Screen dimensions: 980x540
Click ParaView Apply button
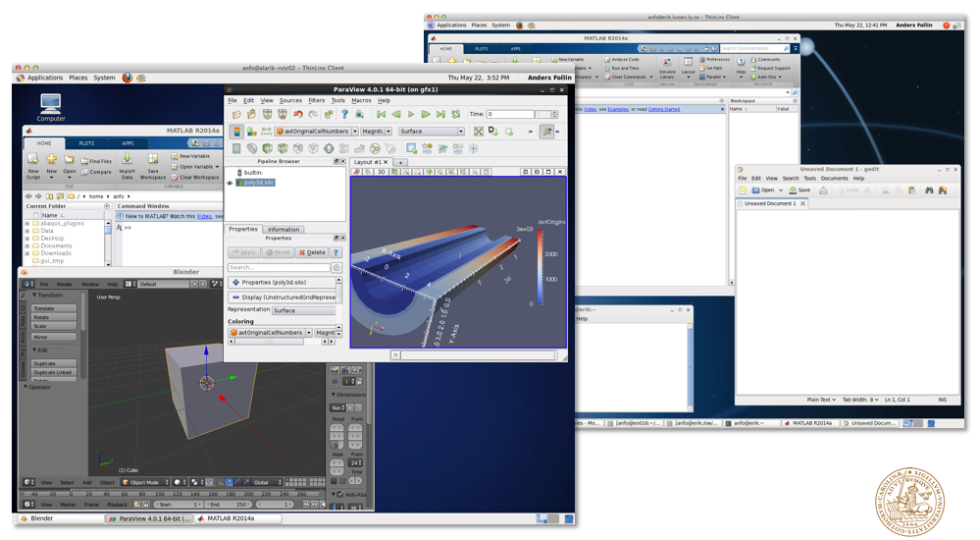[x=243, y=252]
